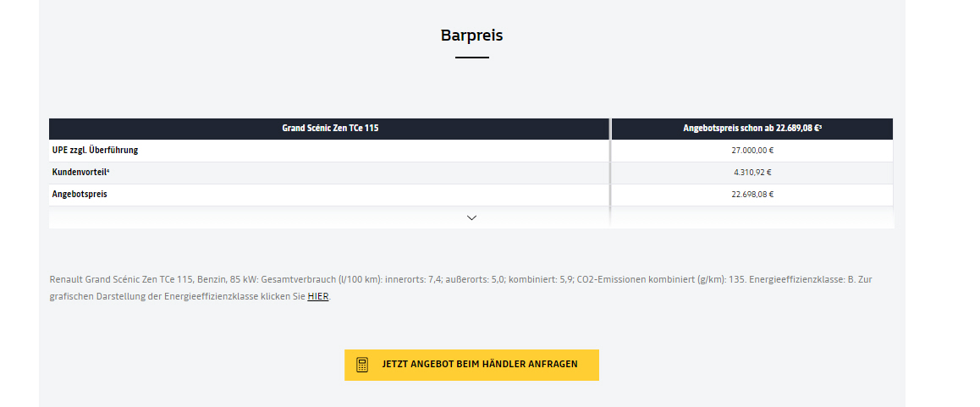Click the underline below Barpreis heading

[472, 58]
